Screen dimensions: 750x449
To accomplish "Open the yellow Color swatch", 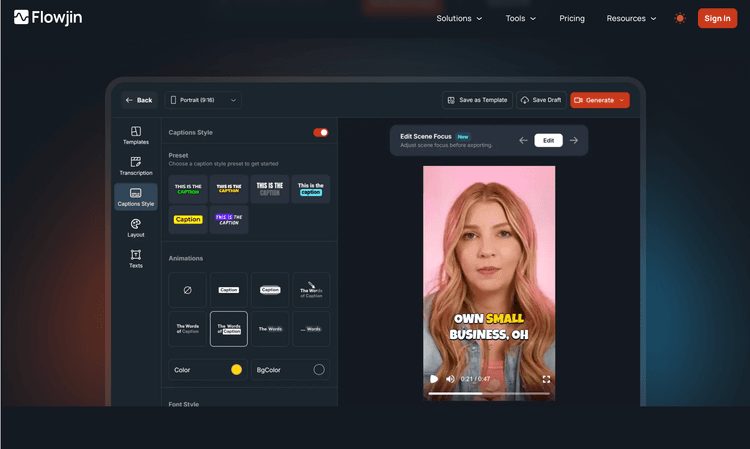I will (236, 370).
